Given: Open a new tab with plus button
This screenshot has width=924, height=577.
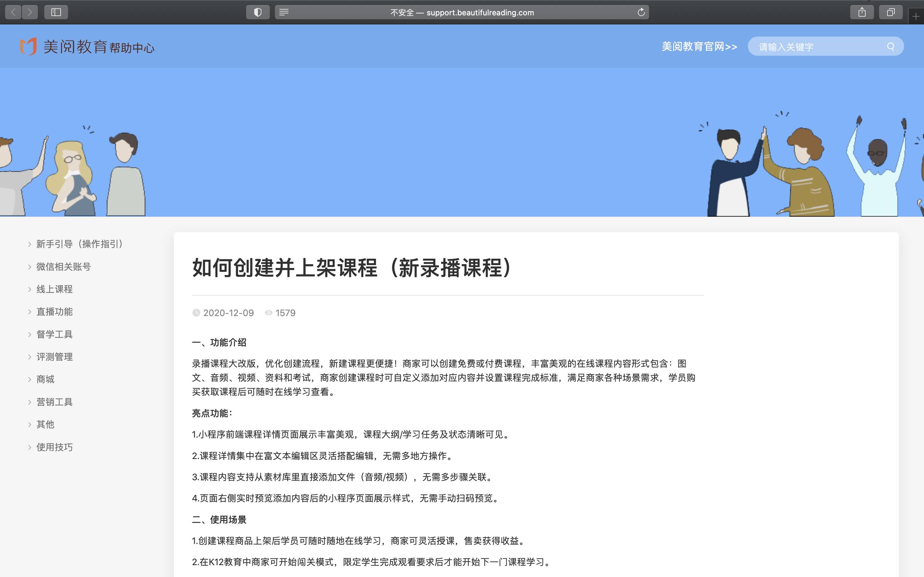Looking at the screenshot, I should [x=916, y=16].
